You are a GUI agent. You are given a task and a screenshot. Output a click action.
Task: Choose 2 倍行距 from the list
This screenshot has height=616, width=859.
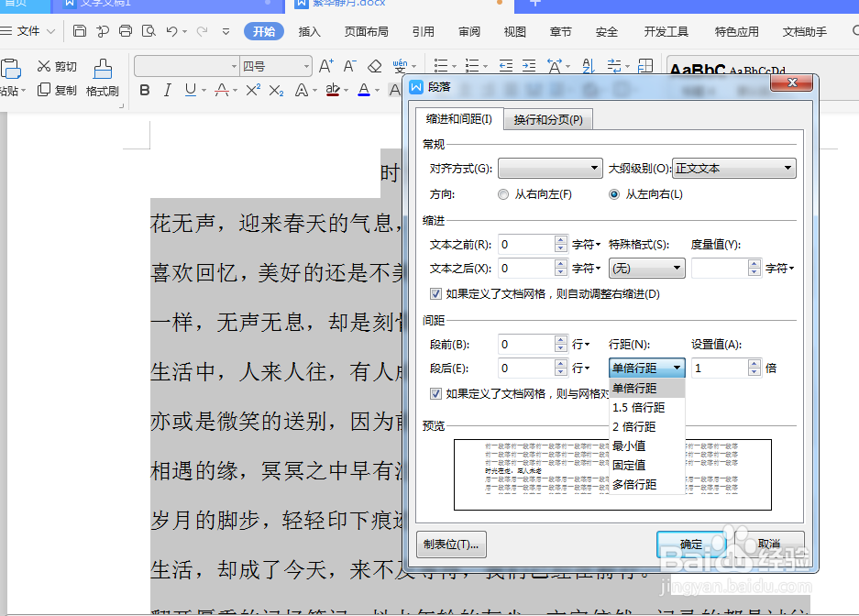click(647, 426)
